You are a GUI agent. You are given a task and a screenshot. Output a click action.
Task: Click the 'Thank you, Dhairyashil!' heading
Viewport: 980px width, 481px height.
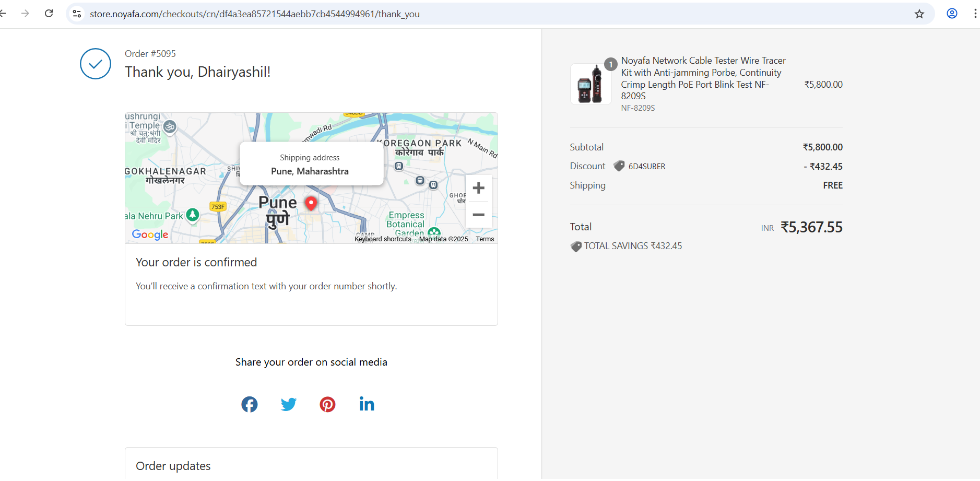[198, 72]
